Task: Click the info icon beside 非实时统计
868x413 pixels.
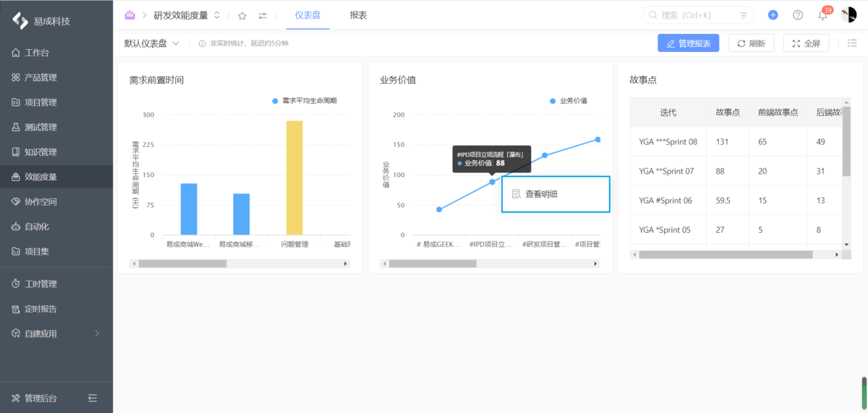Action: tap(202, 43)
